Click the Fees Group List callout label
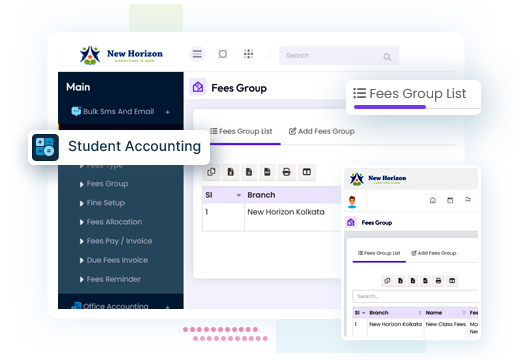This screenshot has width=520, height=360. tap(417, 94)
